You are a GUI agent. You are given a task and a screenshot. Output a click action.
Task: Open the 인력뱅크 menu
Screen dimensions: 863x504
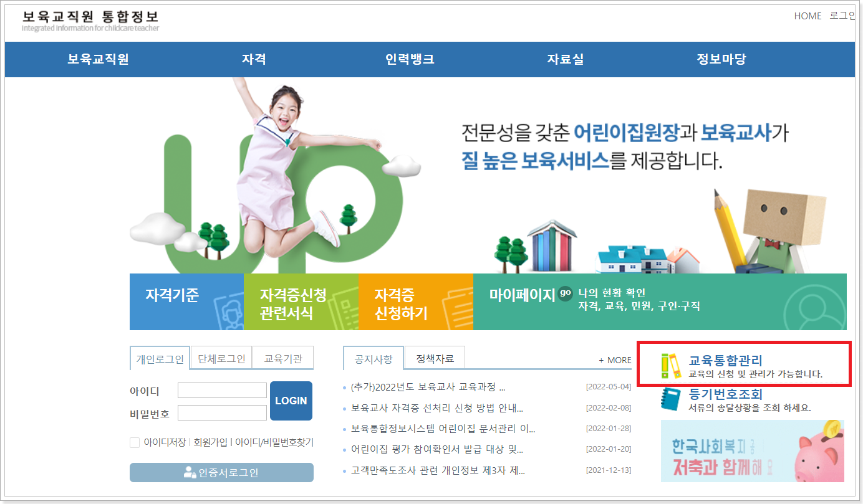point(407,59)
